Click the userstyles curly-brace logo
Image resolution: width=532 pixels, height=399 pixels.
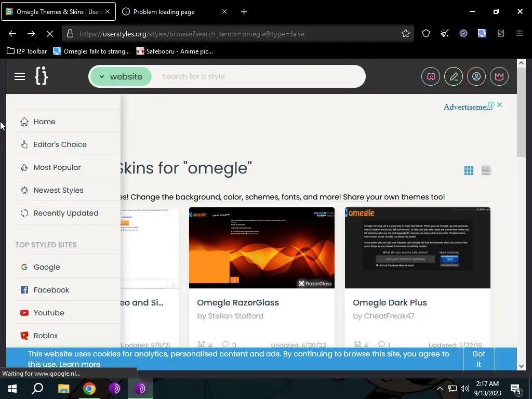(x=42, y=76)
